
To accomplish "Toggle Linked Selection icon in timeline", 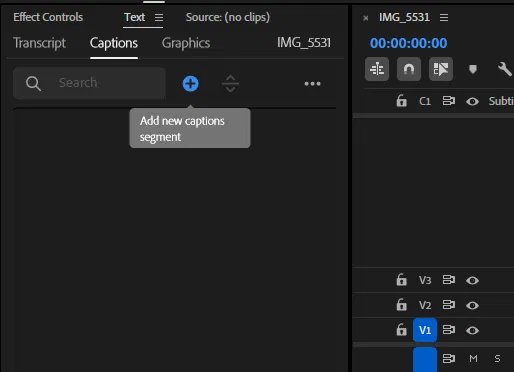I will [x=441, y=69].
